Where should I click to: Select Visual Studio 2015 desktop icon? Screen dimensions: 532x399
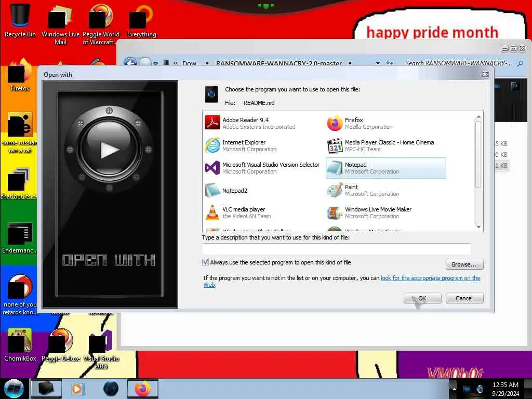click(x=101, y=350)
